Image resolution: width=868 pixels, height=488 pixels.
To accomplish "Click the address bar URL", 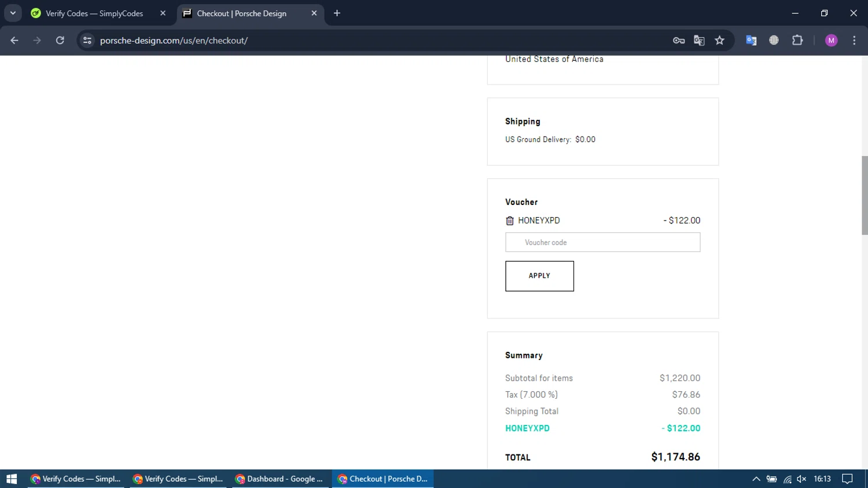I will pos(174,41).
